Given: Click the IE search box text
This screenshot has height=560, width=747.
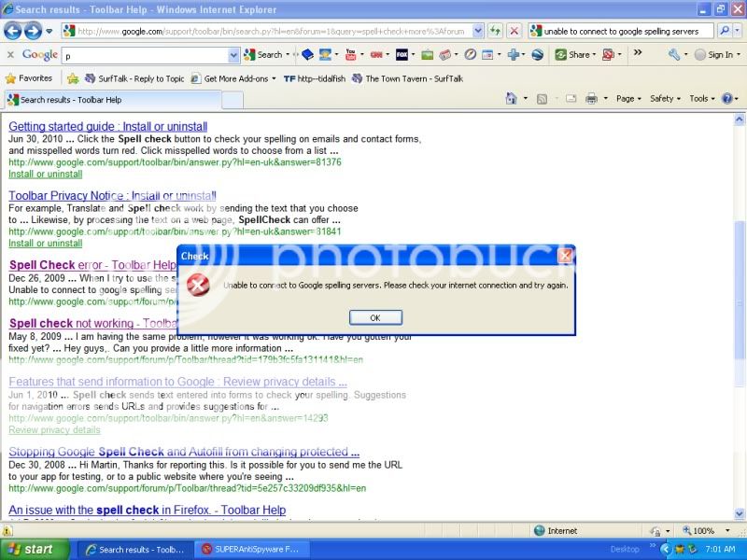Looking at the screenshot, I should pos(621,32).
